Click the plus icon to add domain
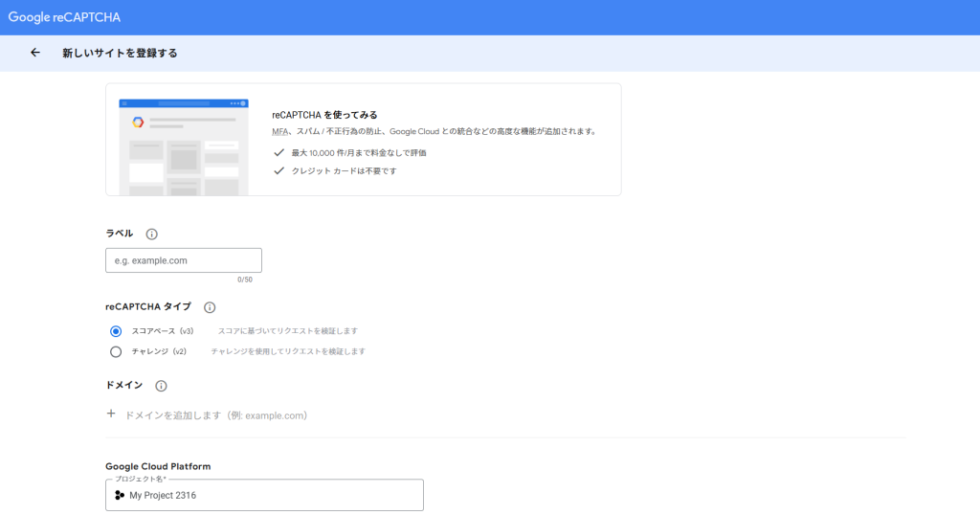 pos(111,414)
